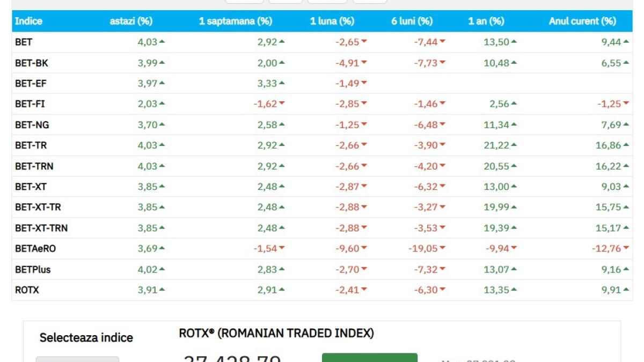The width and height of the screenshot is (644, 362).
Task: Click the ROTX (Romanian Traded Index) heading
Action: [x=276, y=334]
